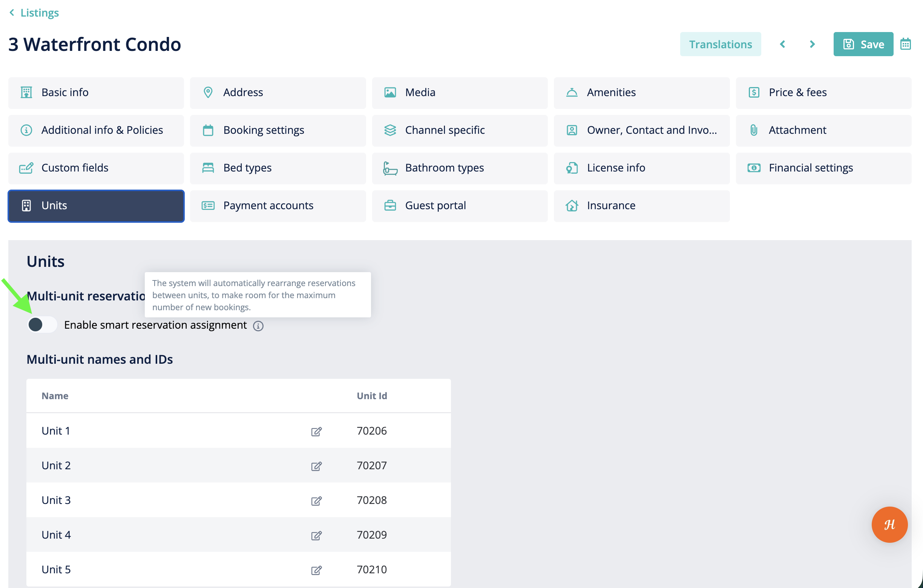Switch to the Price & fees tab
923x588 pixels.
tap(823, 93)
